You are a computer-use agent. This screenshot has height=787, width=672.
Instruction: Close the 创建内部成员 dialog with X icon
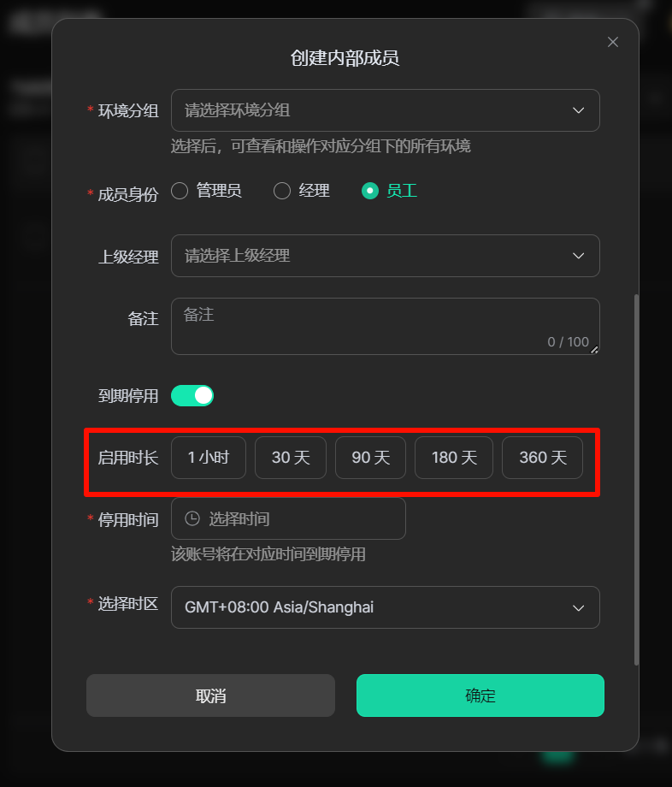click(612, 42)
